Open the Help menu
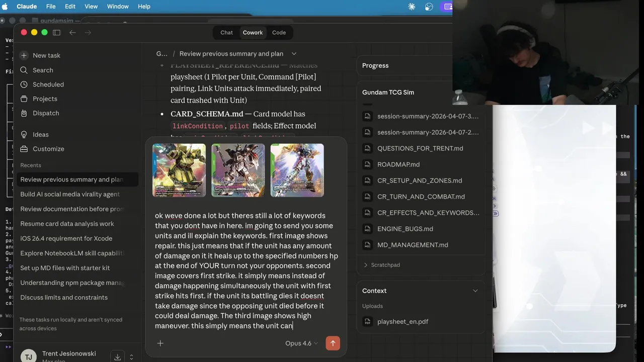The image size is (644, 362). tap(144, 7)
